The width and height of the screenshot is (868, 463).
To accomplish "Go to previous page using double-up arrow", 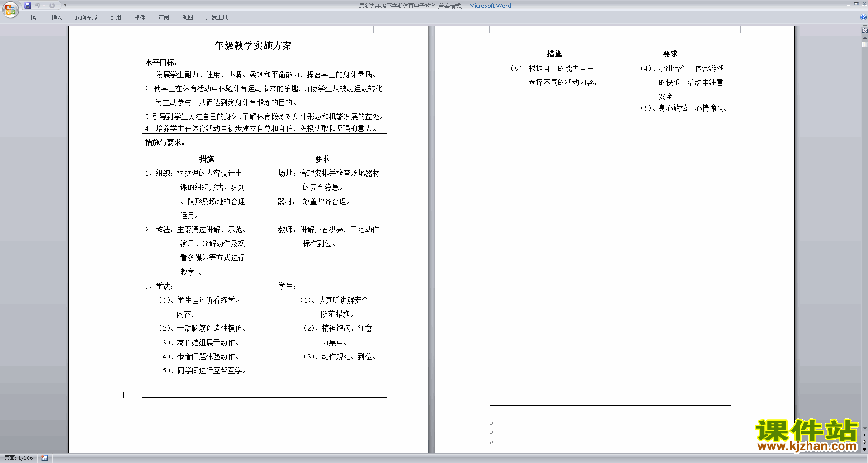I will [864, 435].
